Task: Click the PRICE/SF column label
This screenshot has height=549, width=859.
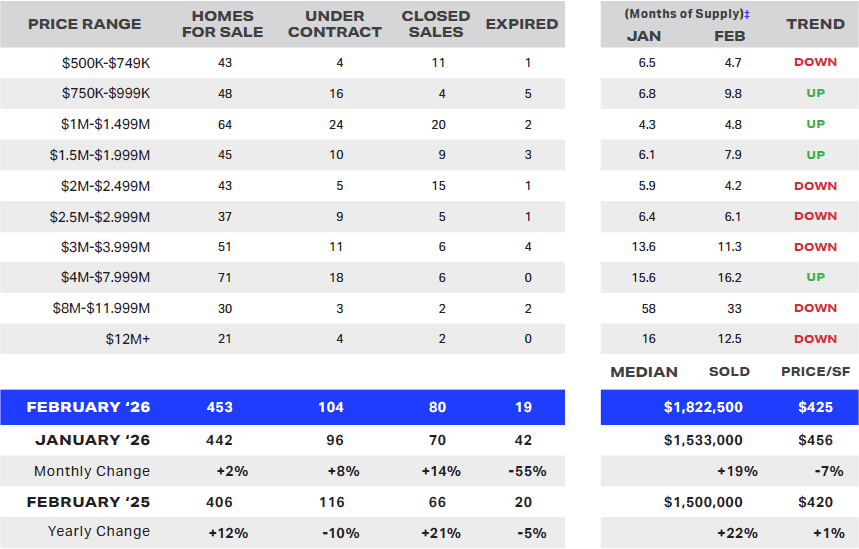Action: point(815,372)
